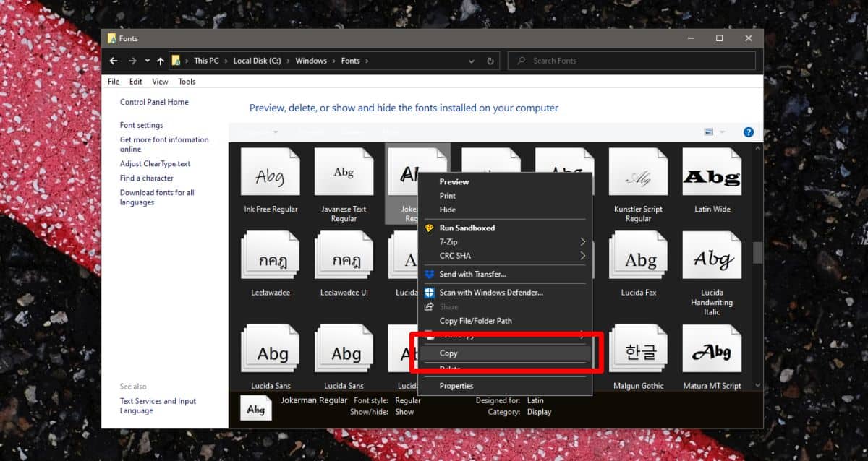Go up one folder level
This screenshot has height=461, width=868.
pos(161,61)
